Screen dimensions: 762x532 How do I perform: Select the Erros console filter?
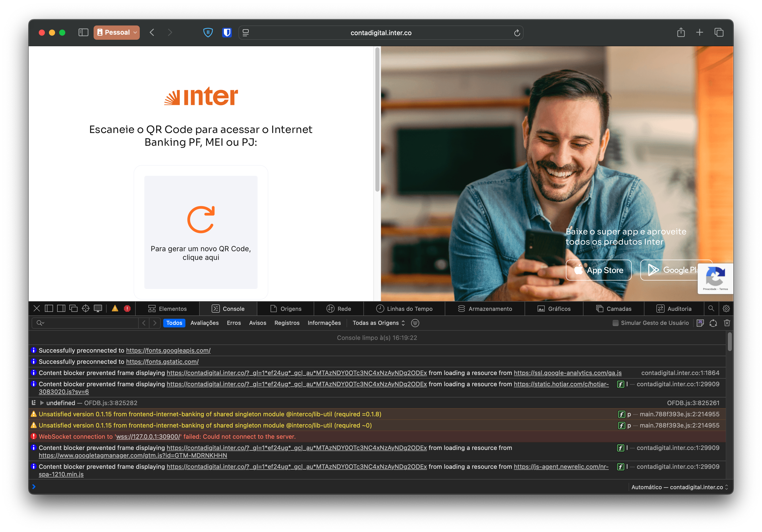pyautogui.click(x=234, y=323)
